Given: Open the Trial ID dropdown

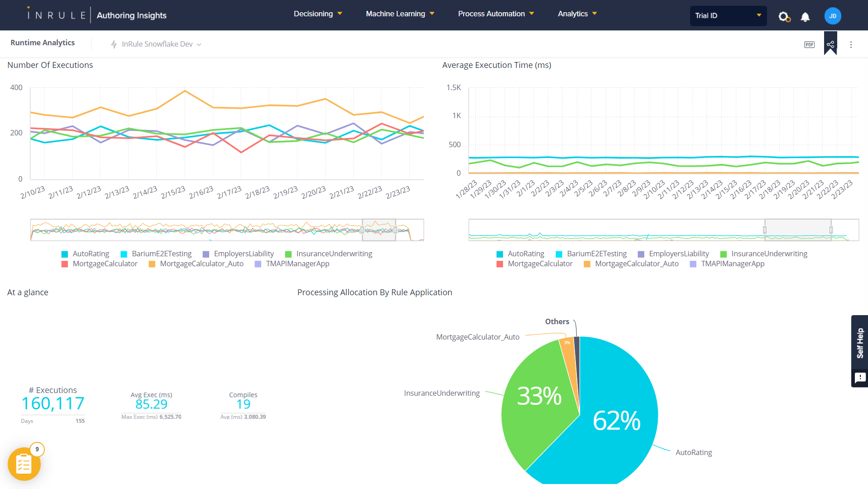Looking at the screenshot, I should 728,15.
